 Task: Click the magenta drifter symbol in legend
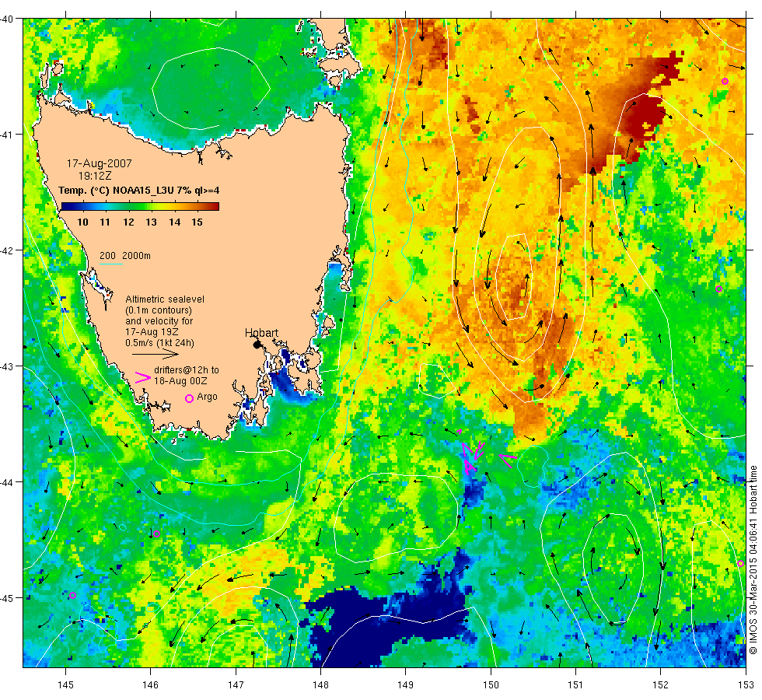142,378
